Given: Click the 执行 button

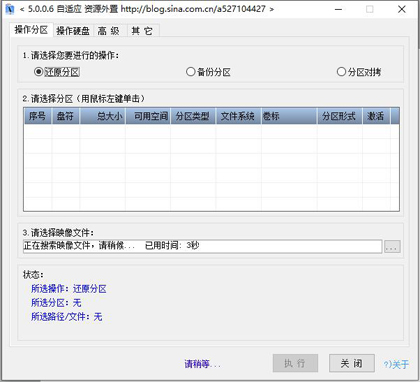Looking at the screenshot, I should point(295,363).
